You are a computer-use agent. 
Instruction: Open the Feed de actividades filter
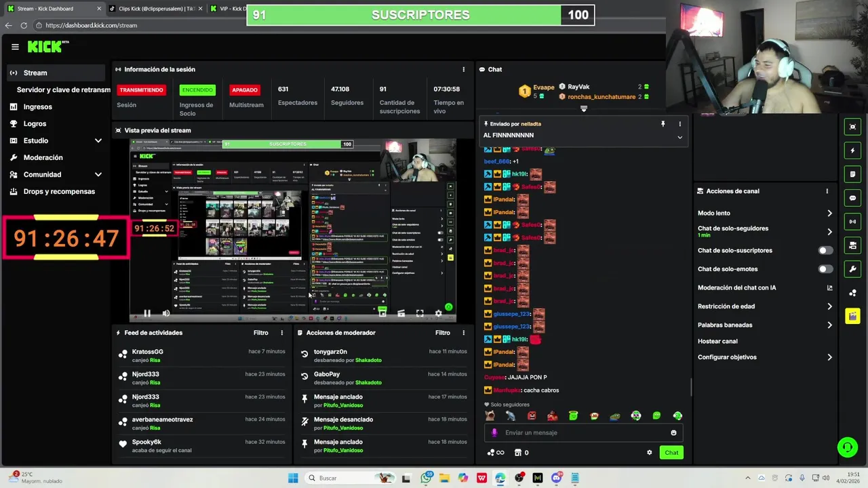coord(261,333)
